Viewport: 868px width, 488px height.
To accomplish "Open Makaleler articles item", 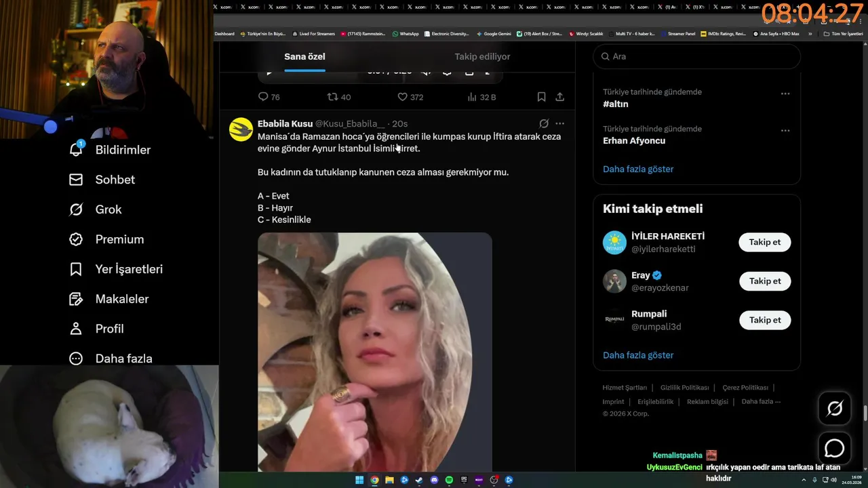I will [108, 299].
